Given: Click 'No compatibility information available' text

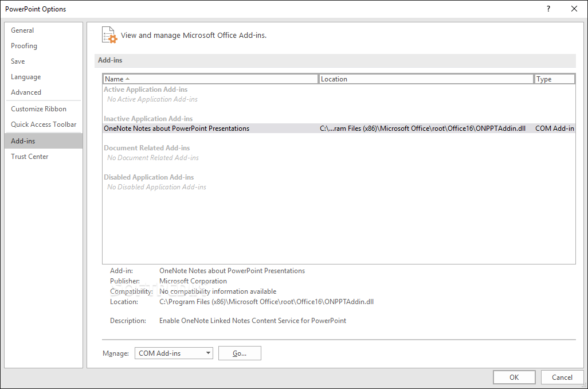Looking at the screenshot, I should 218,291.
